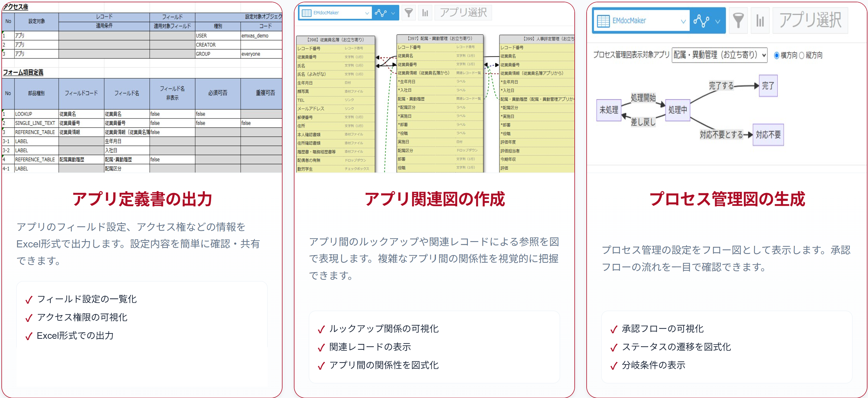868x398 pixels.
Task: Click the 未処理 status node
Action: 609,110
